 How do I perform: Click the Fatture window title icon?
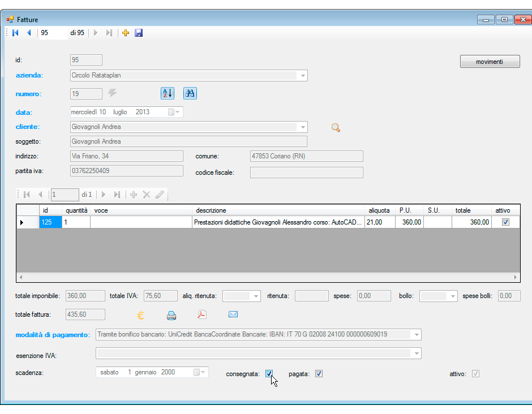(10, 19)
